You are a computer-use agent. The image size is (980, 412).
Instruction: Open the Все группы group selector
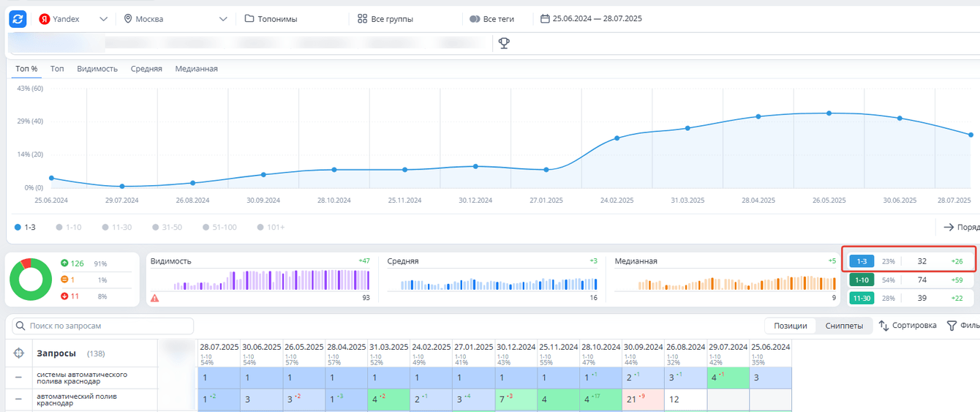tap(385, 19)
